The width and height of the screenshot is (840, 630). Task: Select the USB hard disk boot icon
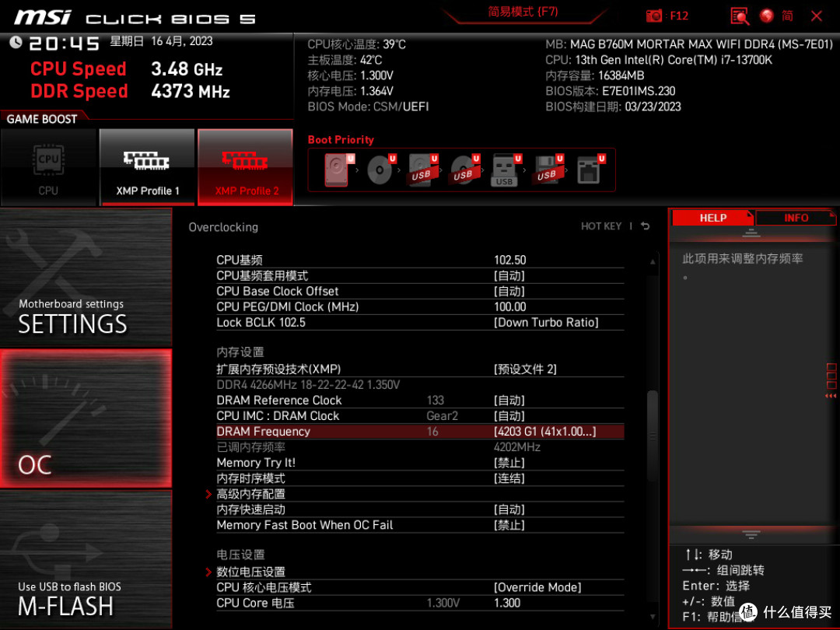click(422, 170)
